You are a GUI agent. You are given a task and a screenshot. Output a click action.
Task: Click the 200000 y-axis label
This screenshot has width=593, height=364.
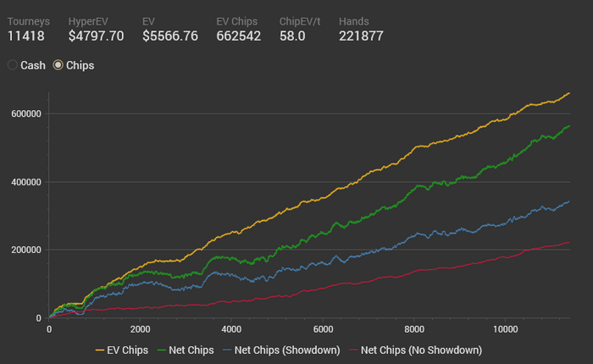coord(26,251)
